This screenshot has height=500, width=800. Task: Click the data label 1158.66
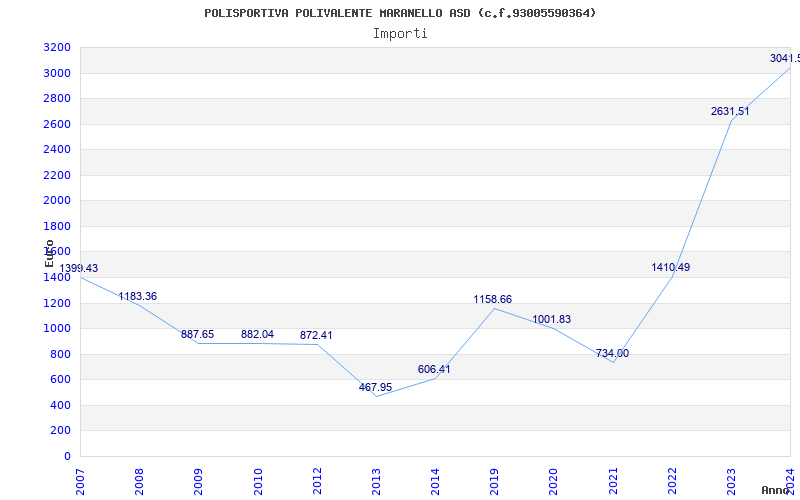[x=493, y=299]
